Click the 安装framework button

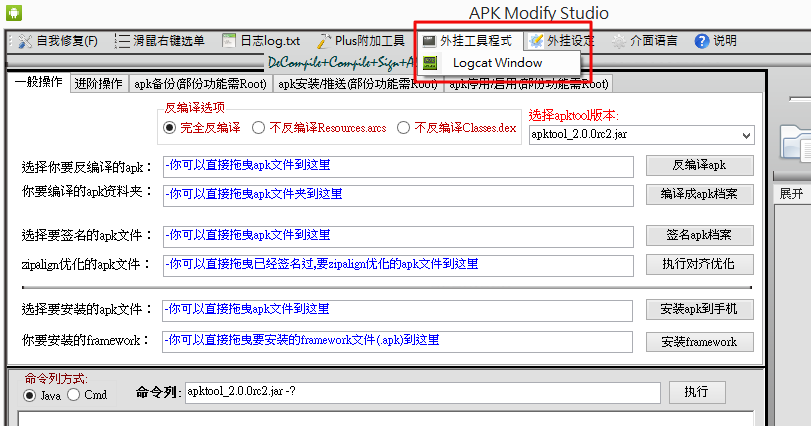699,342
